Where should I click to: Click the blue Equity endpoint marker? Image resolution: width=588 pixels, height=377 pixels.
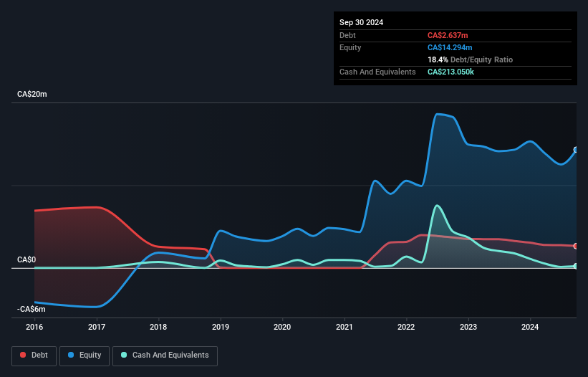tap(576, 150)
